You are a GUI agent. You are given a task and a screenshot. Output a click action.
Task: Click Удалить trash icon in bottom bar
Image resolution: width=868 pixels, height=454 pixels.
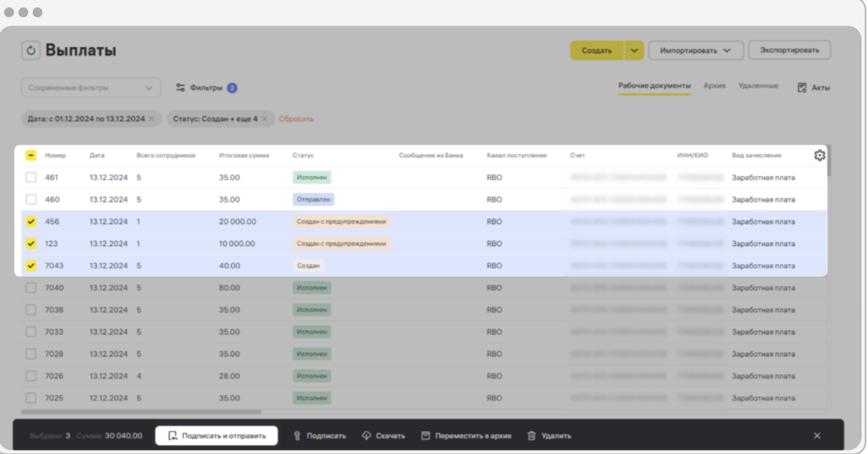pos(532,435)
